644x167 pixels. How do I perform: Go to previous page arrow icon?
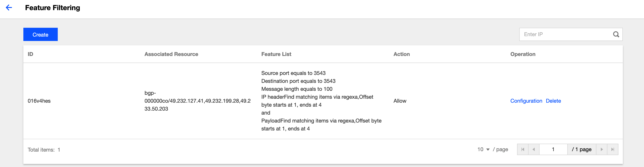(534, 150)
